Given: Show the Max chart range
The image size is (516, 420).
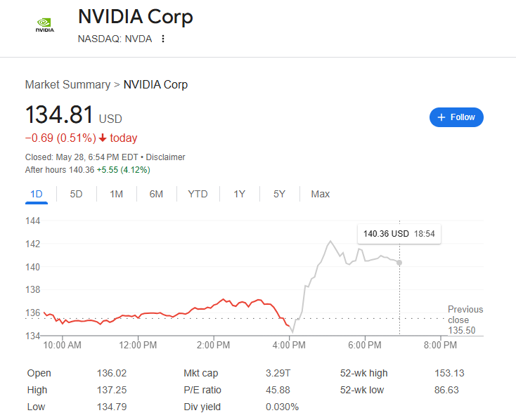Looking at the screenshot, I should (320, 194).
